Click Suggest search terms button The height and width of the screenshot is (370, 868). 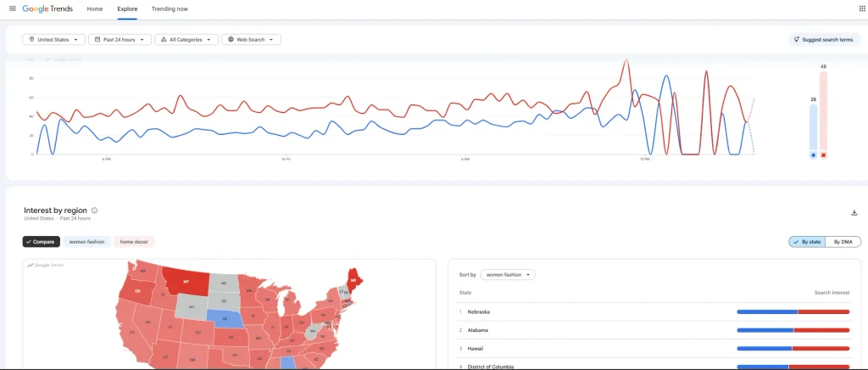click(x=824, y=40)
